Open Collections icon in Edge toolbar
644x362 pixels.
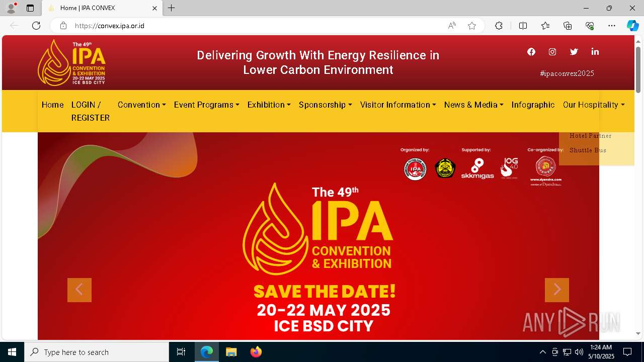coord(568,26)
